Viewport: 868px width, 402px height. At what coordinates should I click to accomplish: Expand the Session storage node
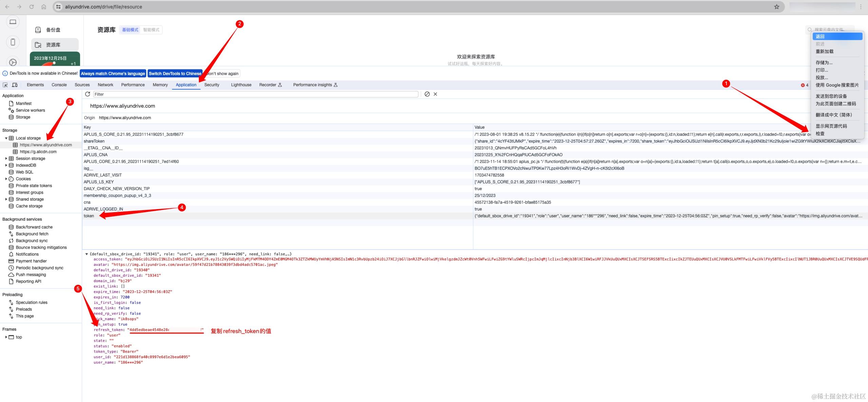click(6, 159)
